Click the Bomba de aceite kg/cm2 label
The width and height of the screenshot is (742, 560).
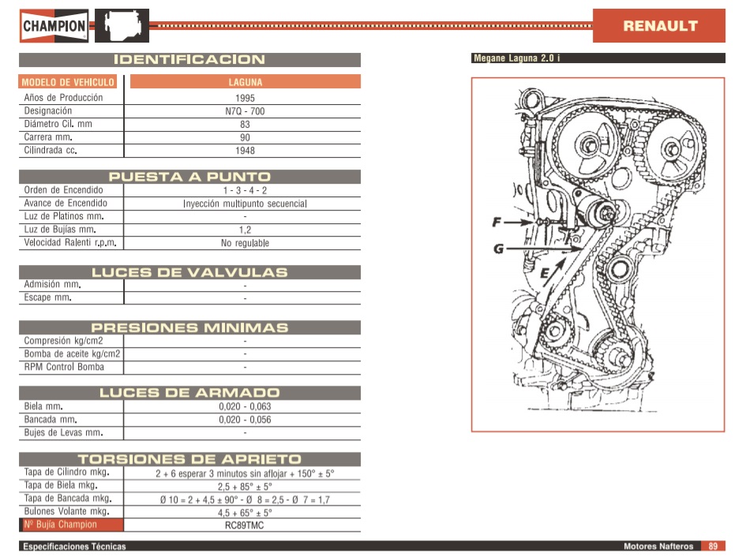(x=72, y=354)
